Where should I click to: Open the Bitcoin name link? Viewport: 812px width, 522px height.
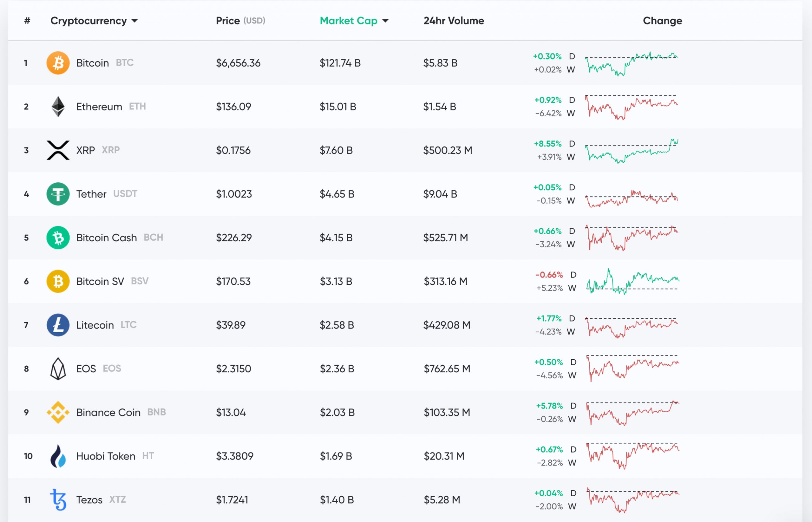(x=93, y=63)
